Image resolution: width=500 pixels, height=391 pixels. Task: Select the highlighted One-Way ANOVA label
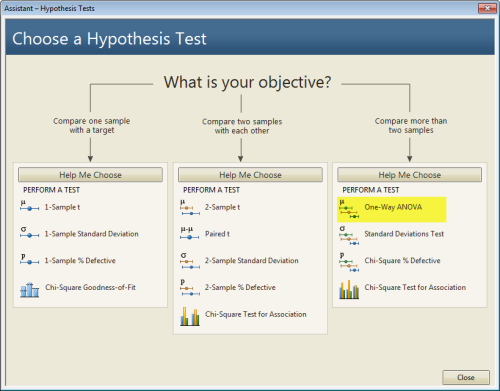click(x=393, y=207)
